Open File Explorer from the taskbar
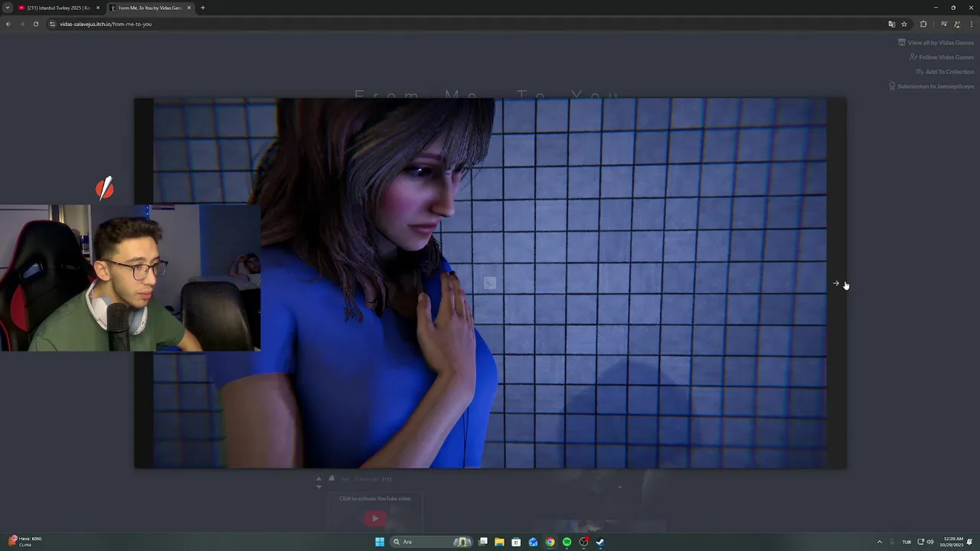Viewport: 980px width, 551px height. [499, 542]
